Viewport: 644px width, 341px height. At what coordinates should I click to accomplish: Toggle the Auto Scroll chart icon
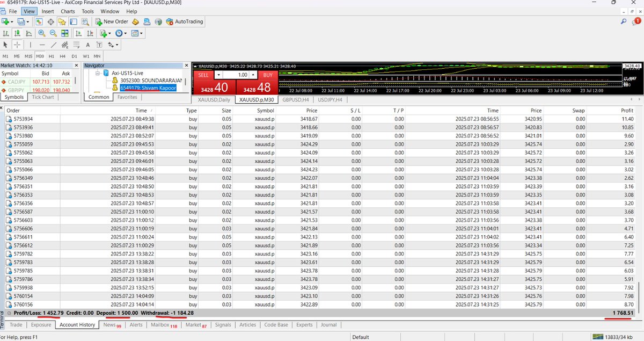(x=78, y=33)
